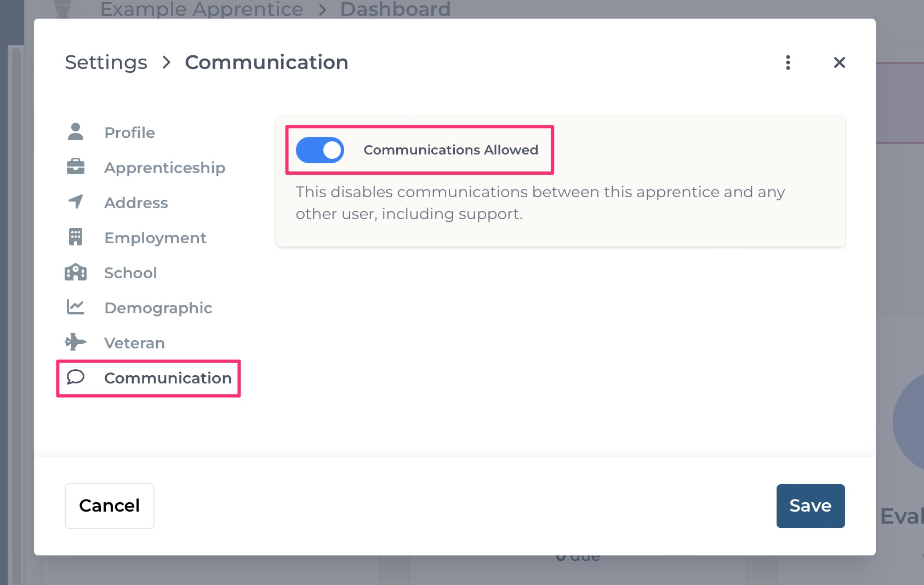The image size is (924, 585).
Task: Click the Communications Allowed label text
Action: pyautogui.click(x=451, y=150)
